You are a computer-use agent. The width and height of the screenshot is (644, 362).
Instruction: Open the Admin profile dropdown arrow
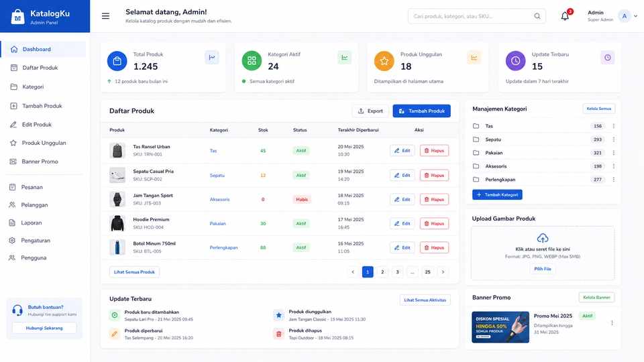coord(635,16)
